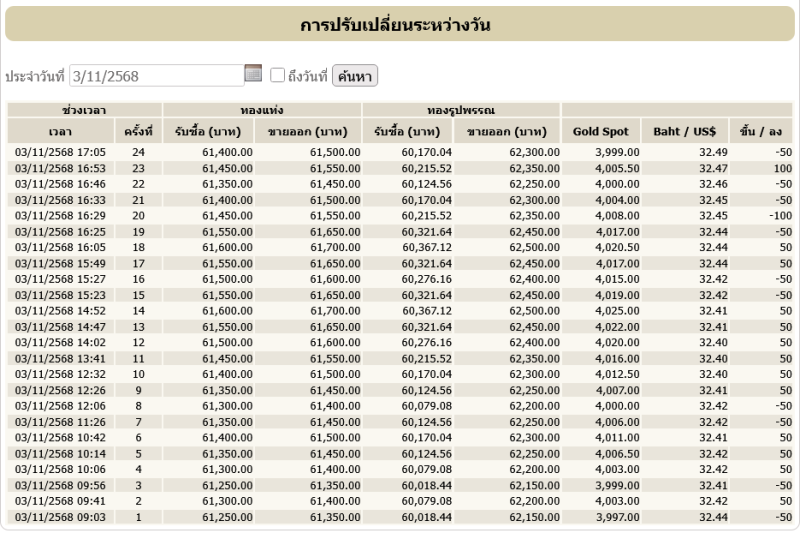
Task: Select the 09:03 row timestamp cell
Action: 60,517
